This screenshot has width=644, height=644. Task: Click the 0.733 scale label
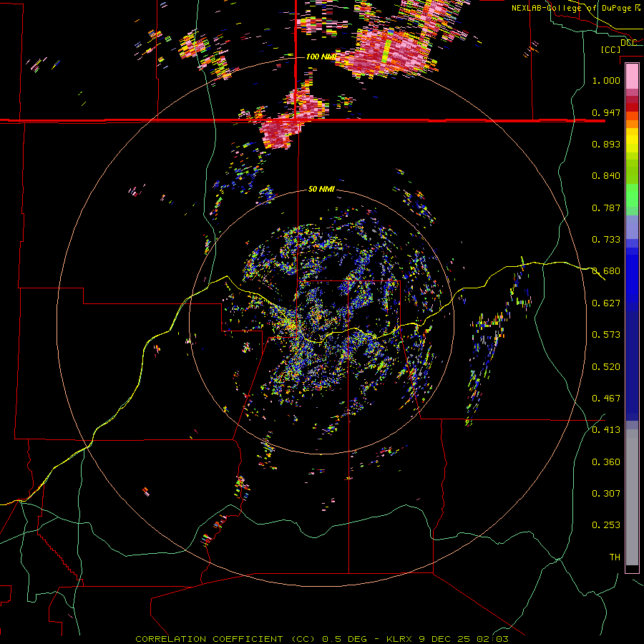[x=606, y=239]
